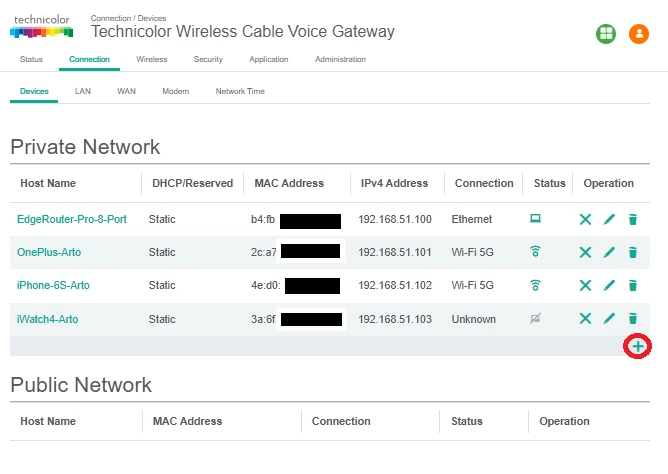Delete the EdgeRouter-Pro-8-Port entry via trash icon
This screenshot has width=668, height=474.
click(633, 219)
